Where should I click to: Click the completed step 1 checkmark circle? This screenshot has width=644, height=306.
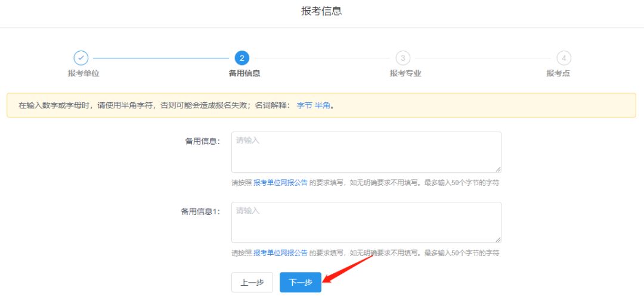point(81,58)
